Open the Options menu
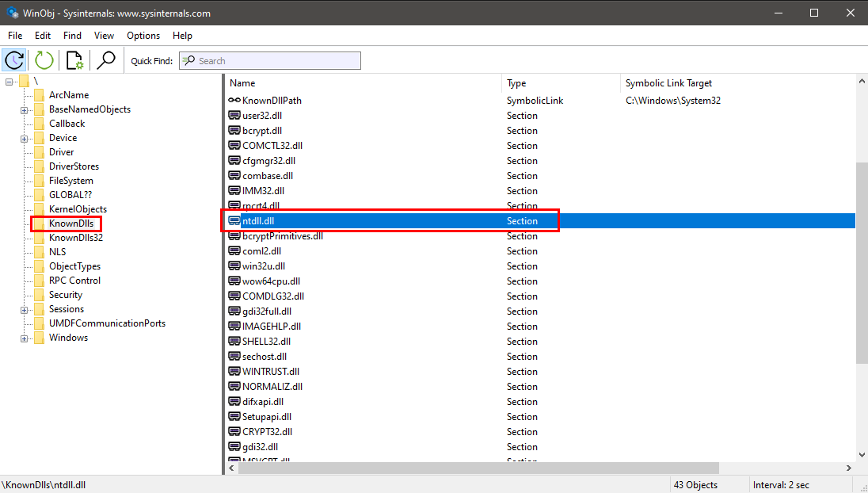The image size is (868, 493). pos(143,36)
